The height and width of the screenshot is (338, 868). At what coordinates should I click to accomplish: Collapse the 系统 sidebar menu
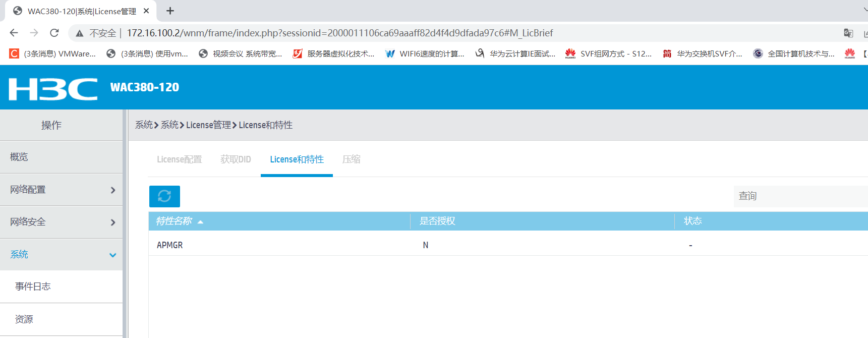click(61, 254)
